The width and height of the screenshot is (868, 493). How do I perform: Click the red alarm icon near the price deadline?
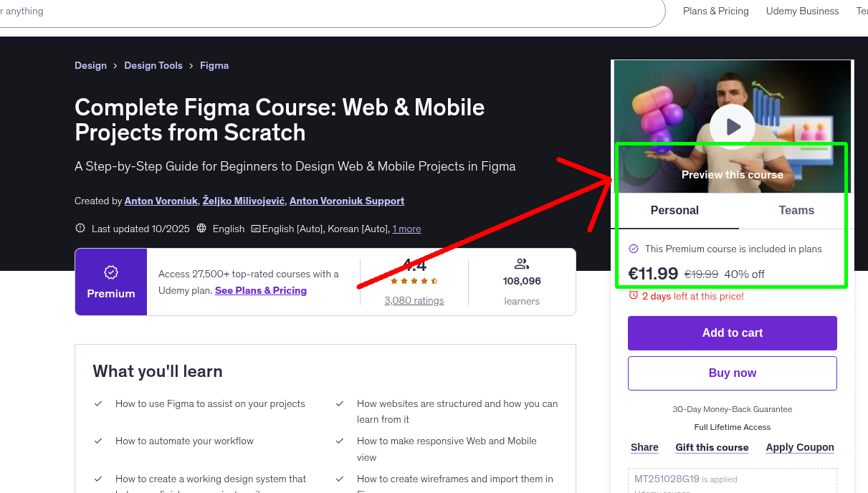[632, 296]
